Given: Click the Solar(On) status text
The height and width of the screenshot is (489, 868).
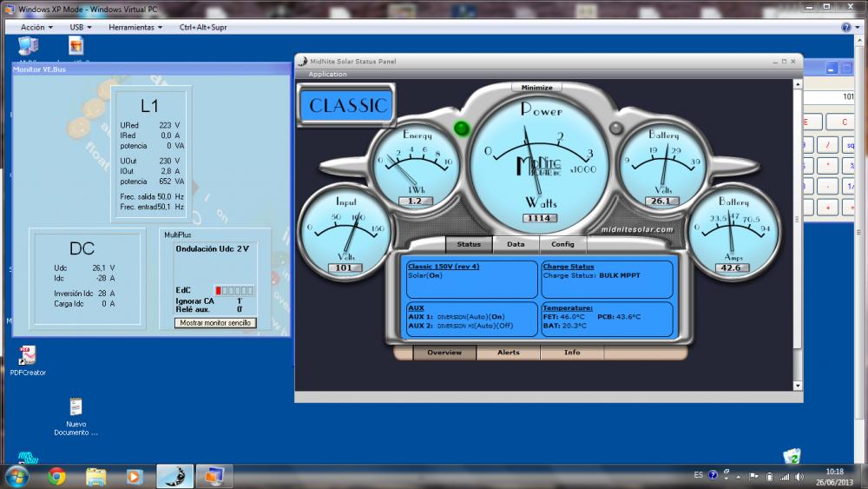Looking at the screenshot, I should [424, 275].
